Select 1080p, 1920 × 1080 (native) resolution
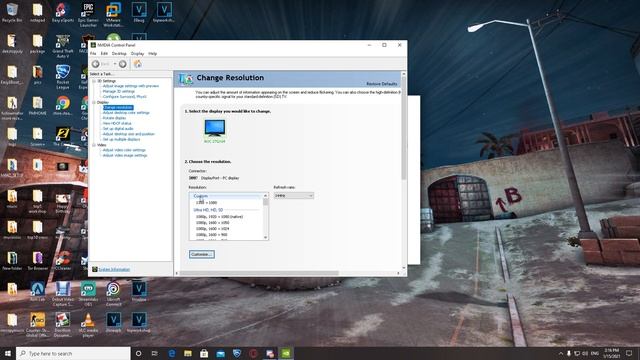640x360 pixels. click(x=219, y=217)
